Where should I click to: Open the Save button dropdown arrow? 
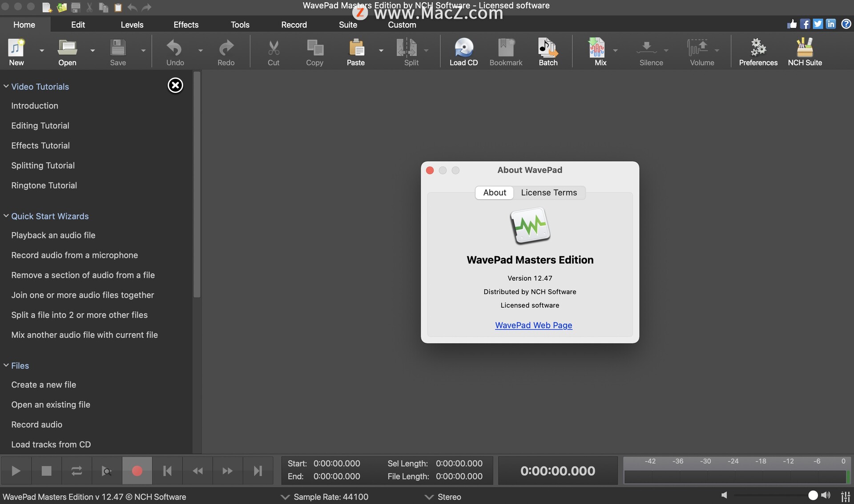pyautogui.click(x=143, y=51)
